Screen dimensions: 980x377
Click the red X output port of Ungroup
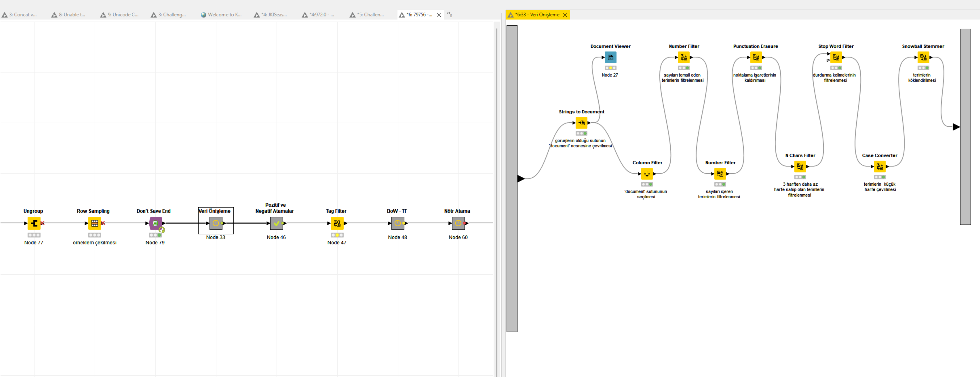pos(43,223)
